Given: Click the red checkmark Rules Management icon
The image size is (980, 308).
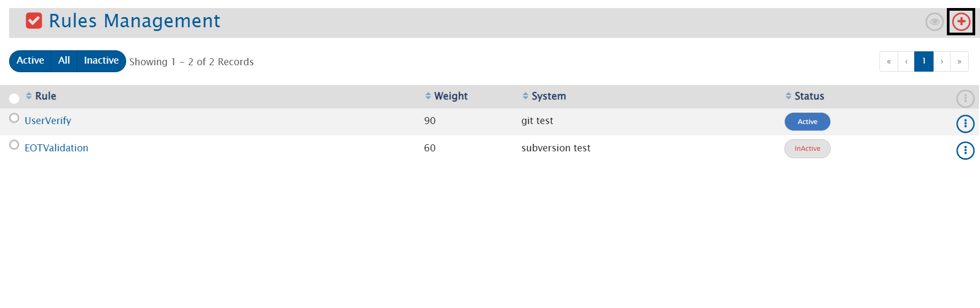Looking at the screenshot, I should coord(34,21).
